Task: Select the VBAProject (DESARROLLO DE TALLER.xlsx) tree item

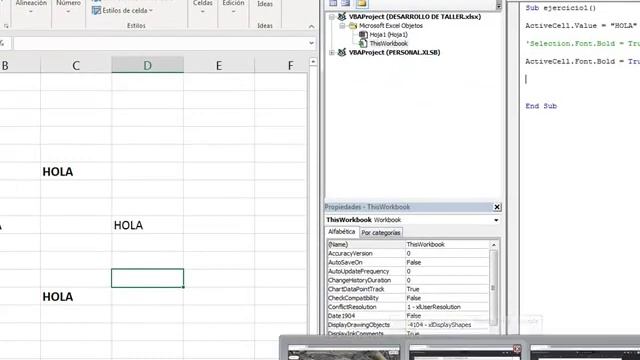Action: 415,17
